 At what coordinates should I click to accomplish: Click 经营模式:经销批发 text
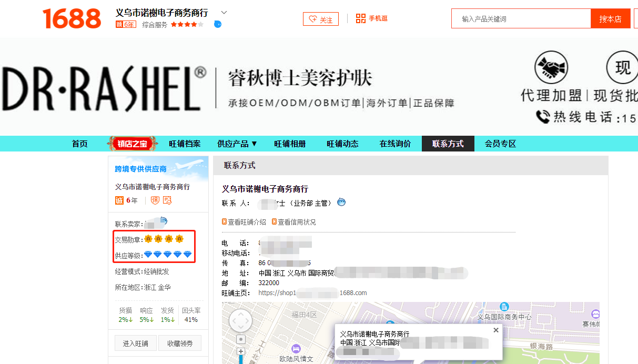click(142, 271)
